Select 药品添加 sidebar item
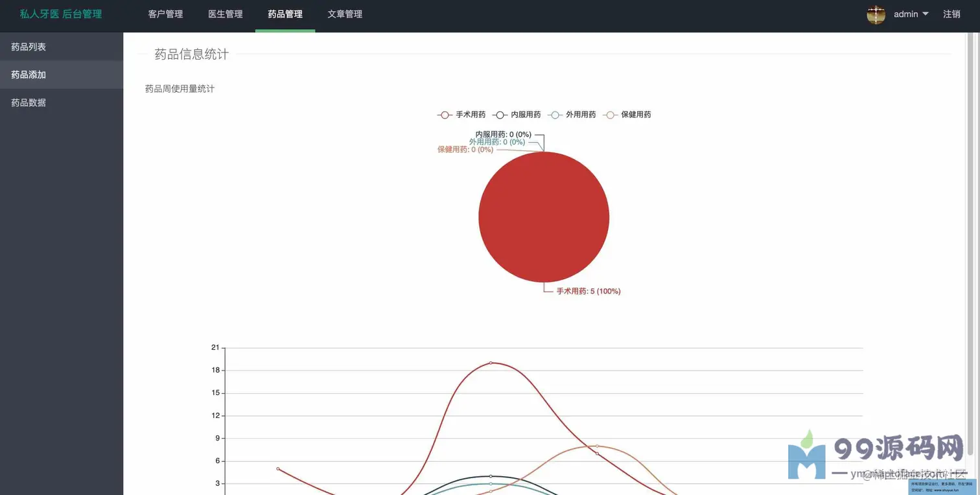Viewport: 980px width, 495px height. click(x=62, y=75)
